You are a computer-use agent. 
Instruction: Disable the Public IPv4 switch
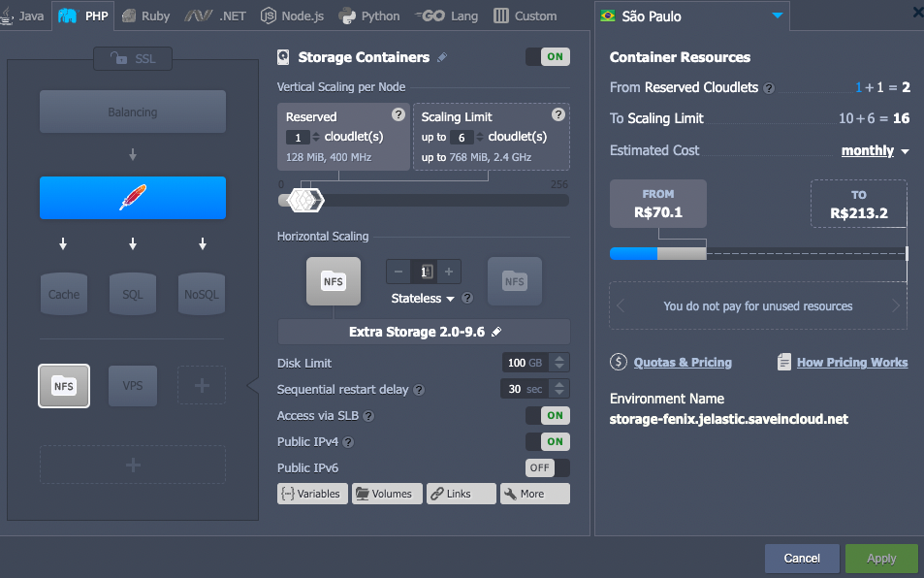[x=547, y=441]
